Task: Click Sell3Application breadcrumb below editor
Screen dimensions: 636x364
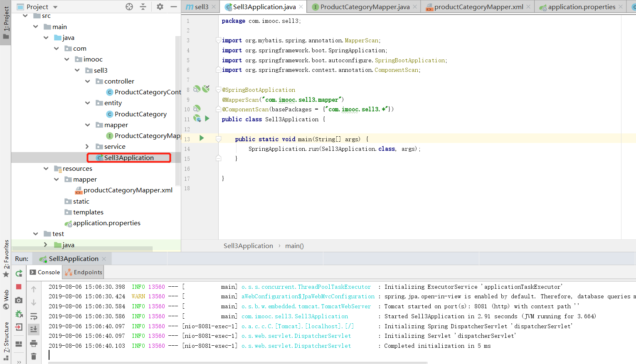Action: [248, 246]
